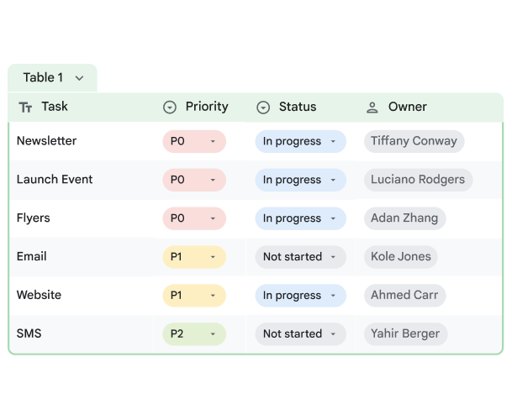The height and width of the screenshot is (420, 512).
Task: Select the Launch Event task cell
Action: 55,180
